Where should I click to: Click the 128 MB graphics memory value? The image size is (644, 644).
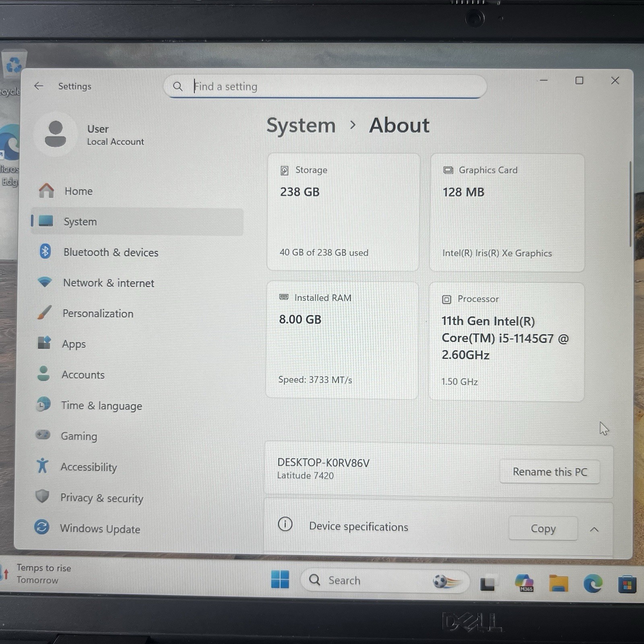click(464, 192)
